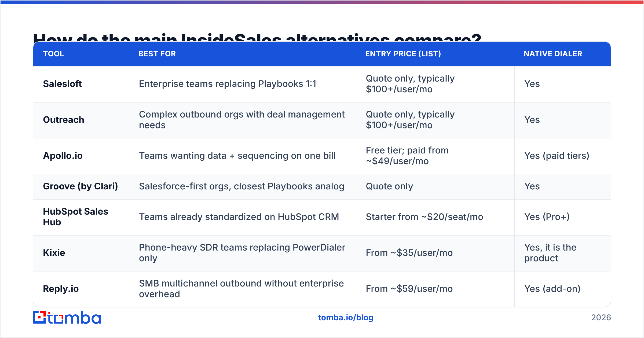The height and width of the screenshot is (338, 644).
Task: Click the 2026 year label
Action: coord(601,318)
